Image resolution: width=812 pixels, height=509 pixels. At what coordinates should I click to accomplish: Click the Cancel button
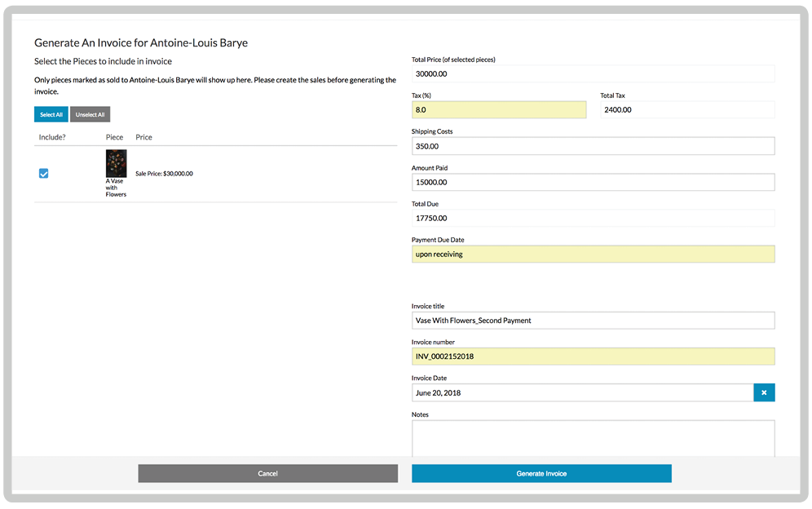[267, 473]
